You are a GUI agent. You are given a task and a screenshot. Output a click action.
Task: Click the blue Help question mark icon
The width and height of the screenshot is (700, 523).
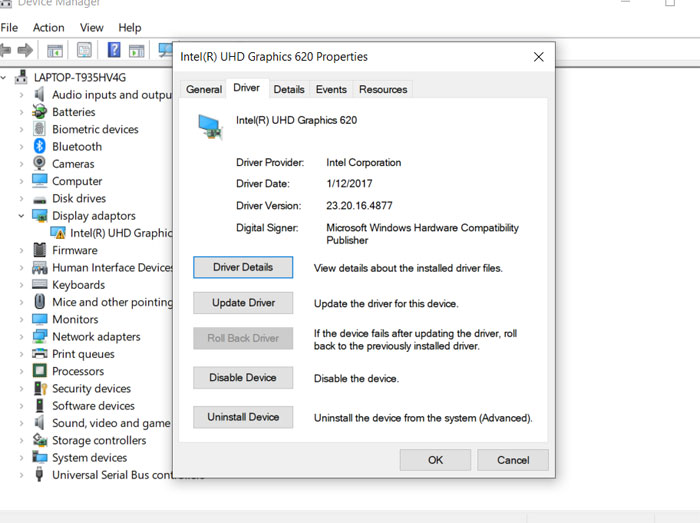114,50
